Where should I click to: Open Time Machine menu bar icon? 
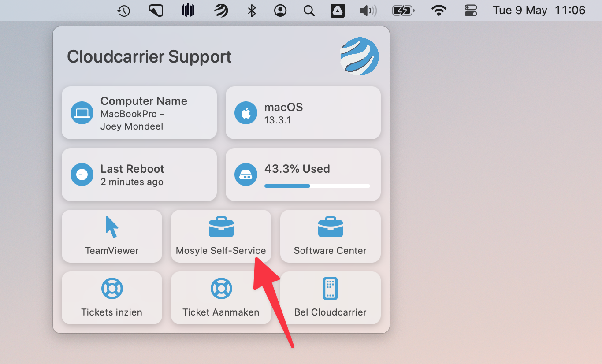pyautogui.click(x=124, y=11)
